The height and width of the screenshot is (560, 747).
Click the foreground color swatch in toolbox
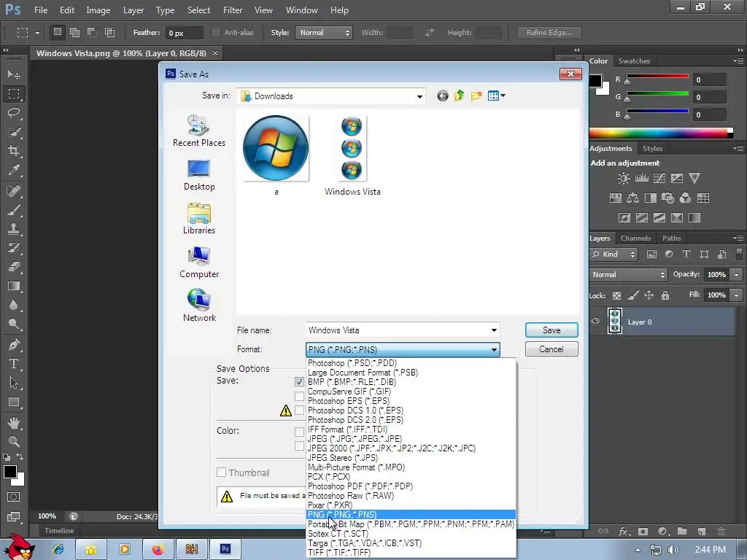coord(10,472)
